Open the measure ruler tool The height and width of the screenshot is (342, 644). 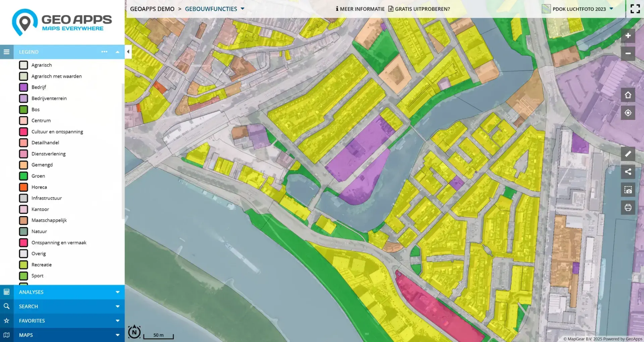point(628,154)
